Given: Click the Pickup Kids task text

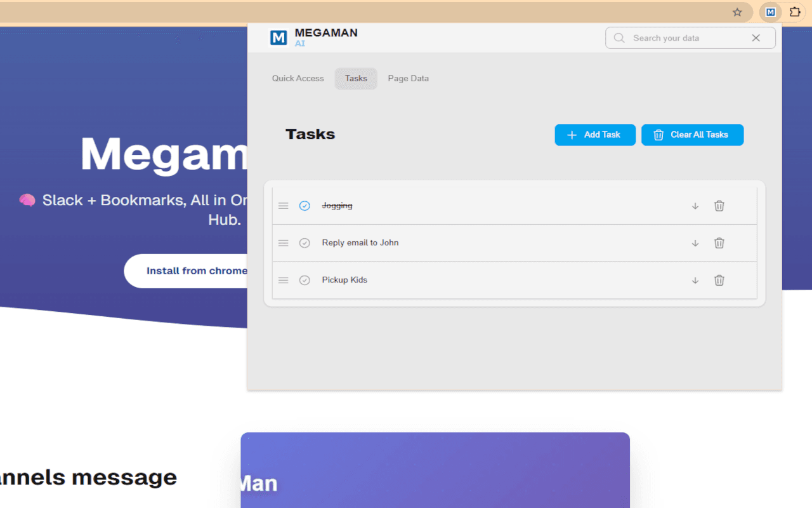Looking at the screenshot, I should click(344, 280).
